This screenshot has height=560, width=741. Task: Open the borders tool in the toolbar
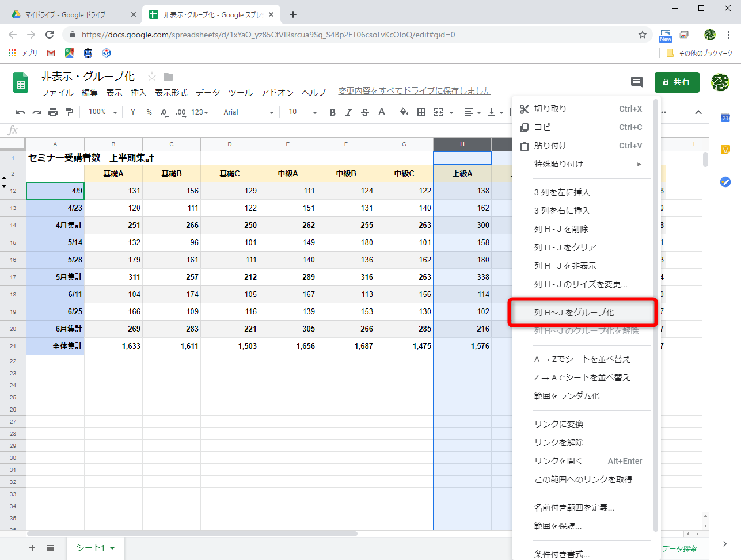pyautogui.click(x=421, y=112)
